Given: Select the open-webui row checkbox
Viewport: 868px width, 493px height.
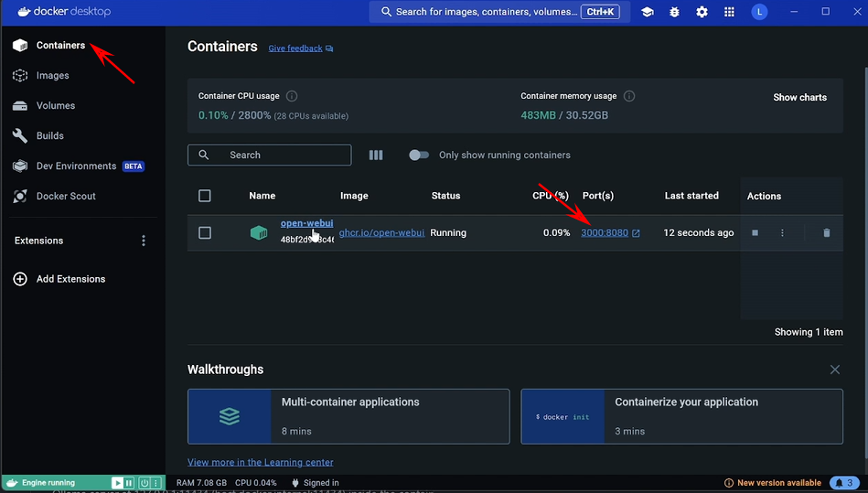Looking at the screenshot, I should 205,233.
